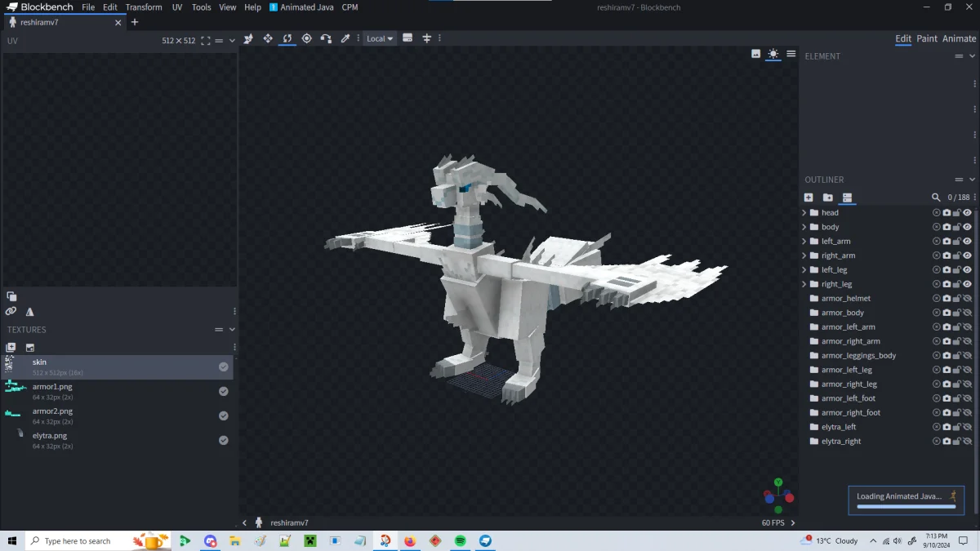This screenshot has width=980, height=551.
Task: Collapse the UV panel chevron
Action: coord(232,40)
